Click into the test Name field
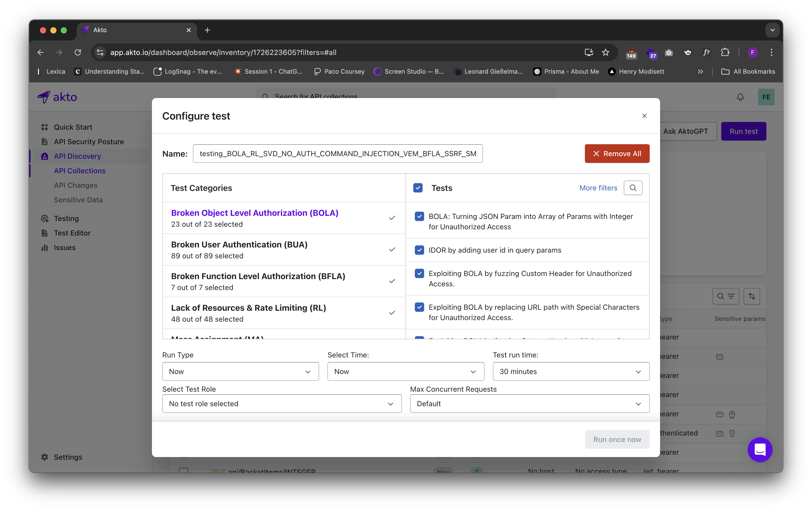Screen dimensions: 812x511 click(337, 154)
